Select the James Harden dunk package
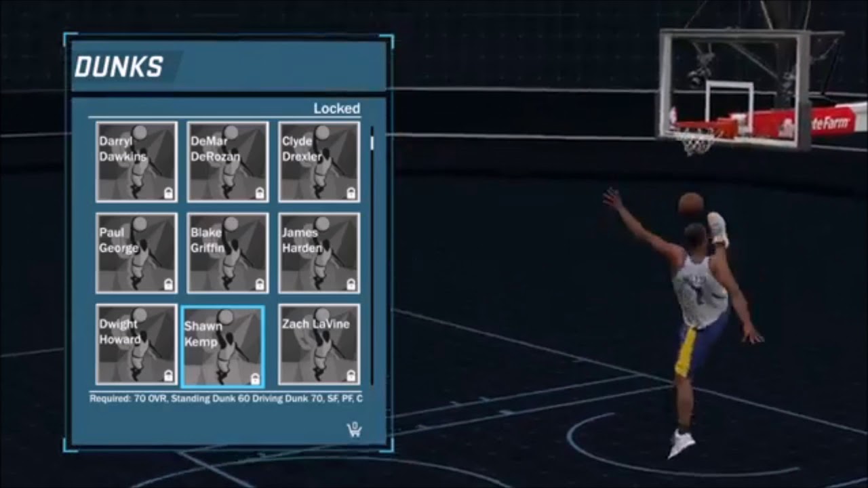 (x=319, y=253)
